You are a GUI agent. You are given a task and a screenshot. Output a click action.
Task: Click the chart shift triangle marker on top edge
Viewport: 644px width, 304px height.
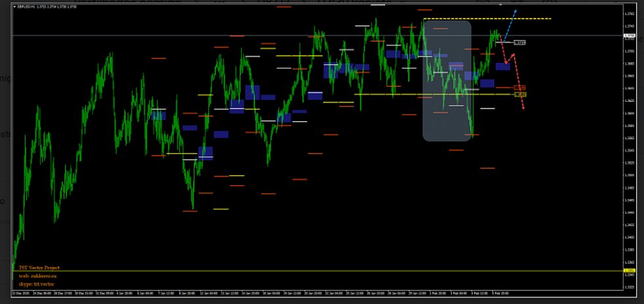pos(501,5)
